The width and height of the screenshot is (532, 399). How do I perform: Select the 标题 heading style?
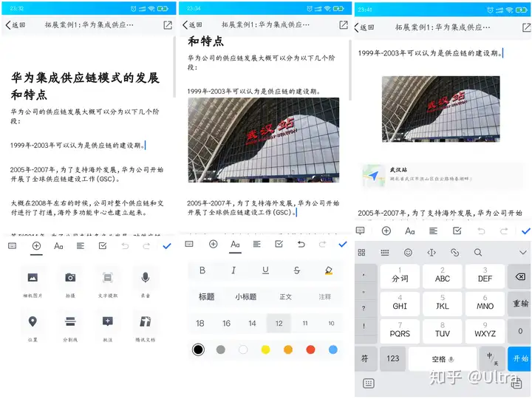[x=206, y=297]
